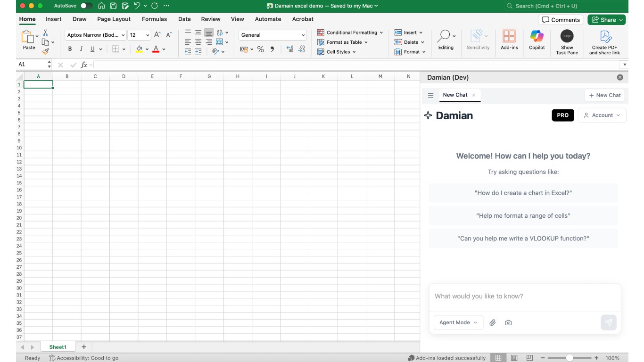Click the Increase Font Size icon
Screen dimensions: 644x362
point(157,35)
